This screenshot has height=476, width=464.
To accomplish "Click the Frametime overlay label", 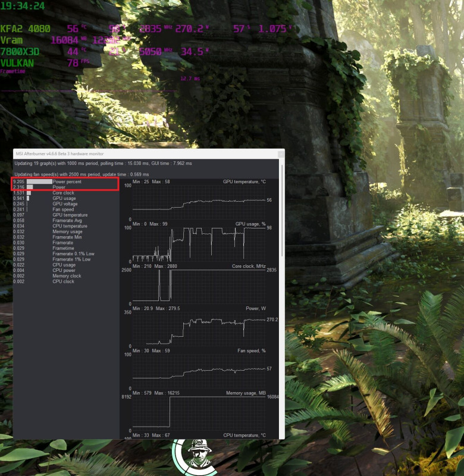I will click(12, 71).
